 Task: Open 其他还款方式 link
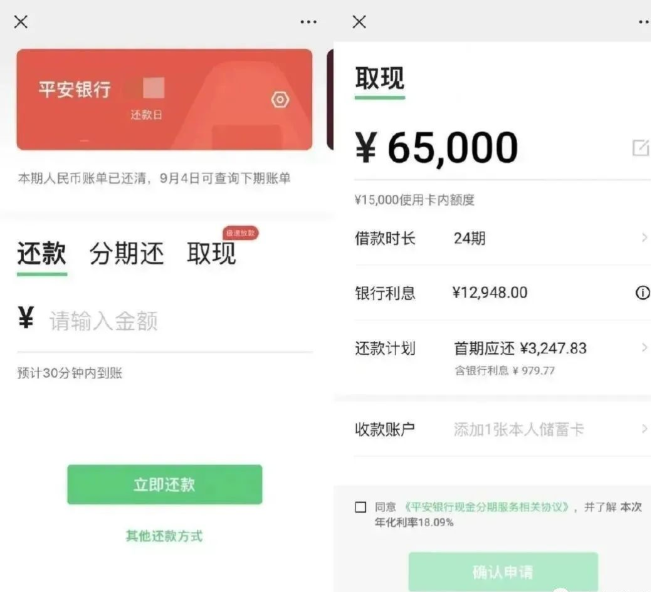tap(164, 536)
